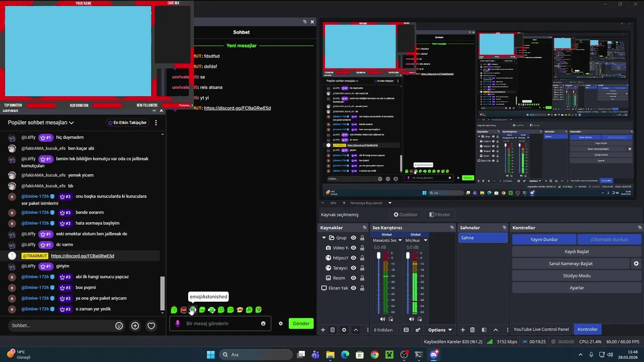Toggle visibility of https:// browser source
644x362 pixels.
[x=354, y=258]
